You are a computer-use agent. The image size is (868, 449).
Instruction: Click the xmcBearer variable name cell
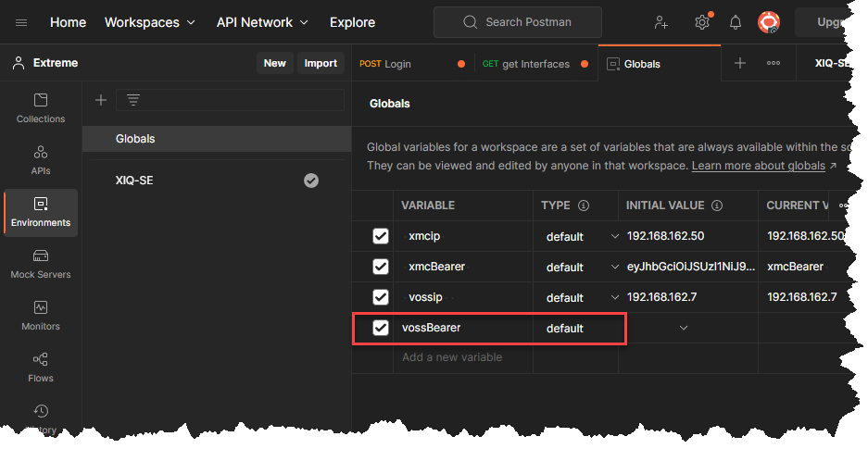click(463, 267)
